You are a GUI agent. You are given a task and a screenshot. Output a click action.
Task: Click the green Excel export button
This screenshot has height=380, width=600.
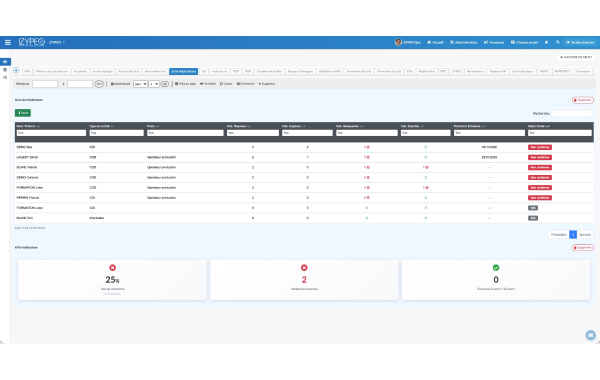point(23,113)
